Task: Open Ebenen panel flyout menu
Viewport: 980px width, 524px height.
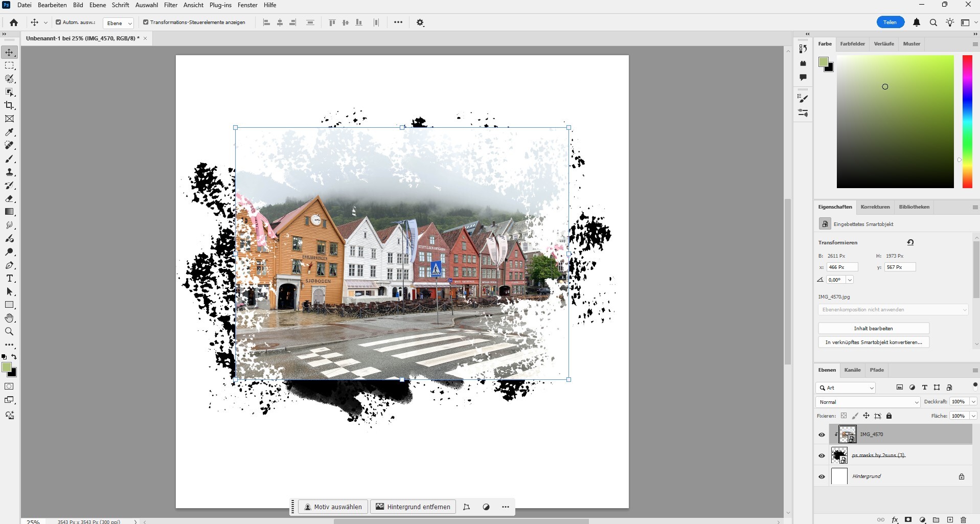Action: pos(975,370)
